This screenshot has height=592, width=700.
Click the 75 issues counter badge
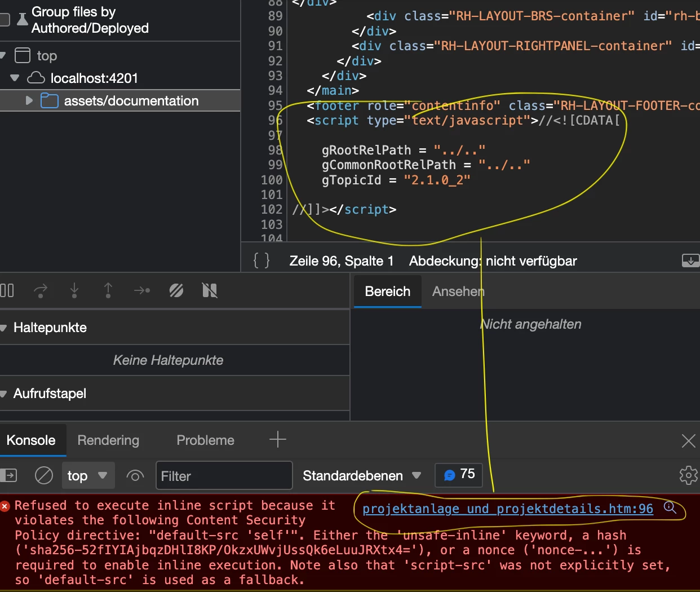pyautogui.click(x=459, y=474)
